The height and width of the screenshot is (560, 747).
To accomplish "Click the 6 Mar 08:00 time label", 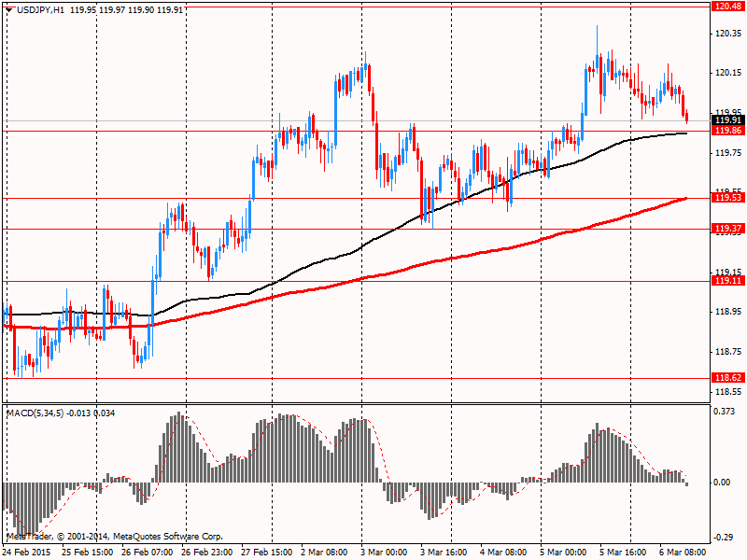I will [x=684, y=553].
